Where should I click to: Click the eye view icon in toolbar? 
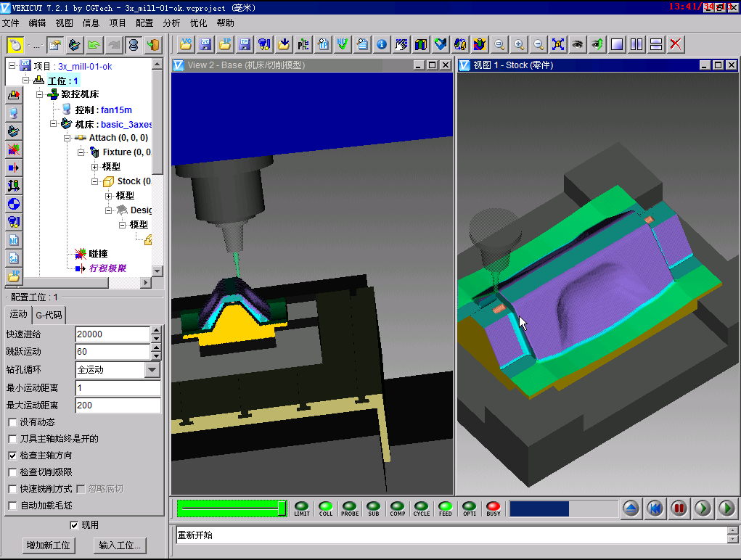[x=578, y=44]
